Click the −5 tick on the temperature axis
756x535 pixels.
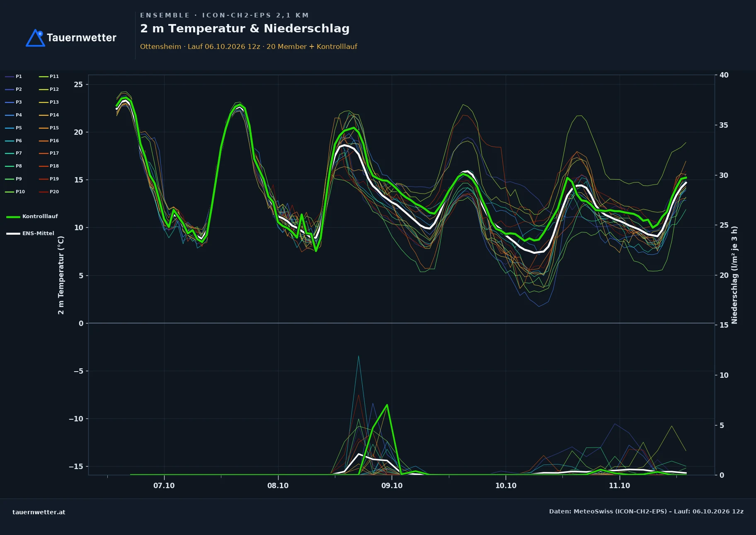[x=78, y=371]
